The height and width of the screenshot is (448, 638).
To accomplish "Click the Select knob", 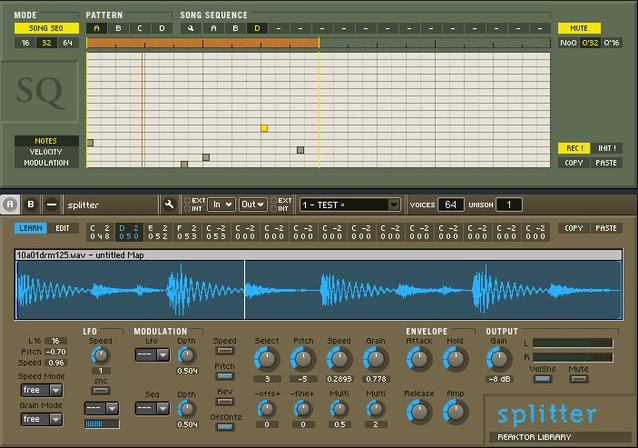I will tap(267, 359).
